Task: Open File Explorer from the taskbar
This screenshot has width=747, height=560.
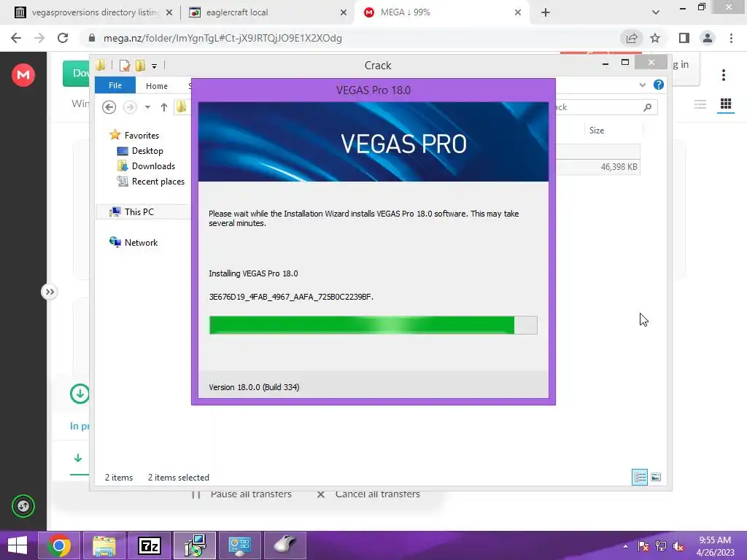Action: [x=104, y=545]
